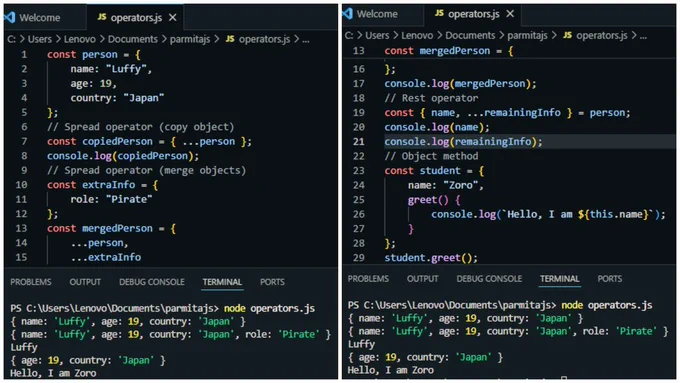Close operators.js tab in right window

pyautogui.click(x=510, y=14)
